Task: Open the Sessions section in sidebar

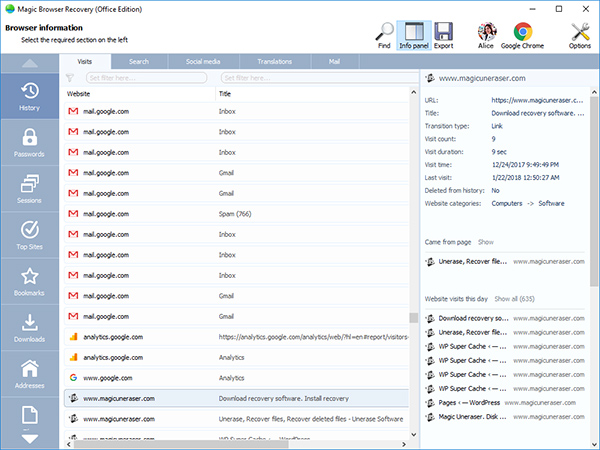Action: pyautogui.click(x=29, y=189)
